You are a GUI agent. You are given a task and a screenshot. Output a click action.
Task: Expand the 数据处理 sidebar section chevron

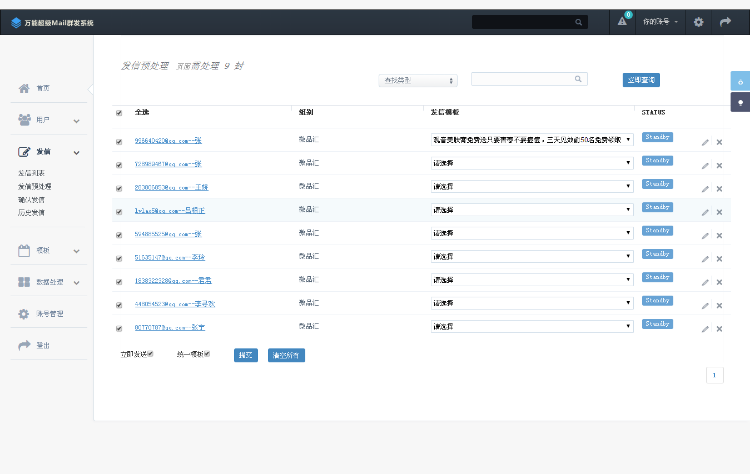[77, 283]
